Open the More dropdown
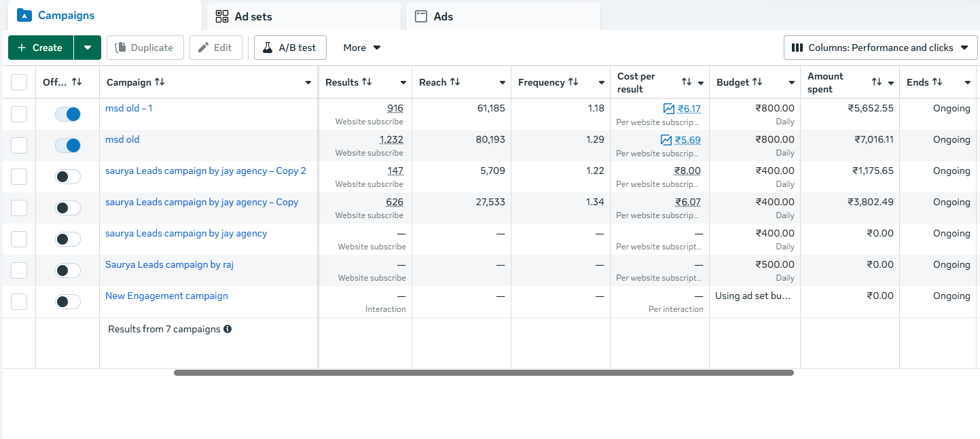 click(x=361, y=48)
